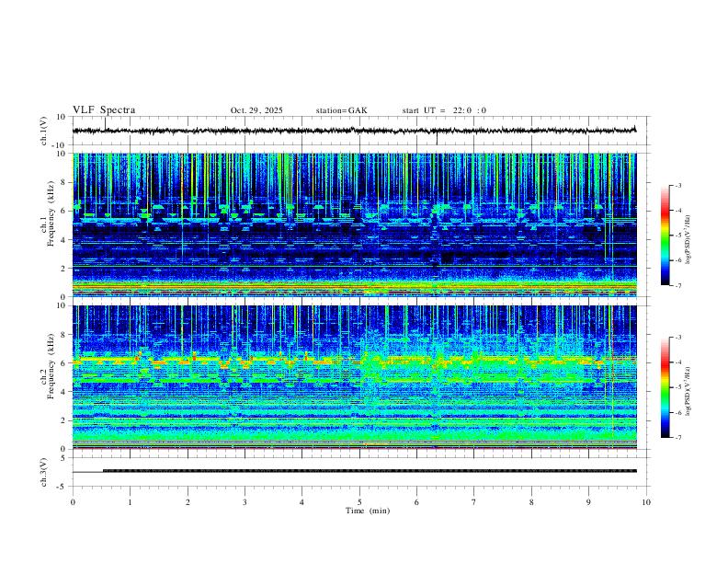
Task: Click the "VLF Spectra" title text
Action: [x=104, y=110]
